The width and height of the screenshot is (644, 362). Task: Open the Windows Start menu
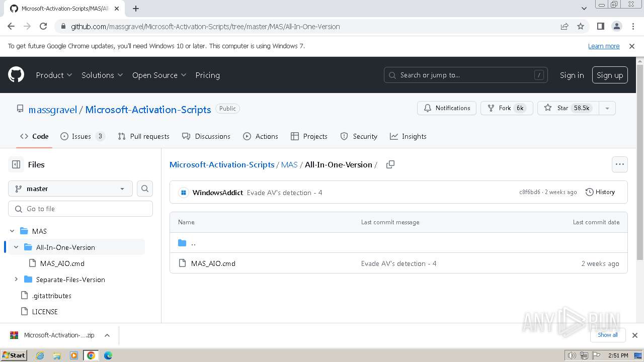pos(14,355)
